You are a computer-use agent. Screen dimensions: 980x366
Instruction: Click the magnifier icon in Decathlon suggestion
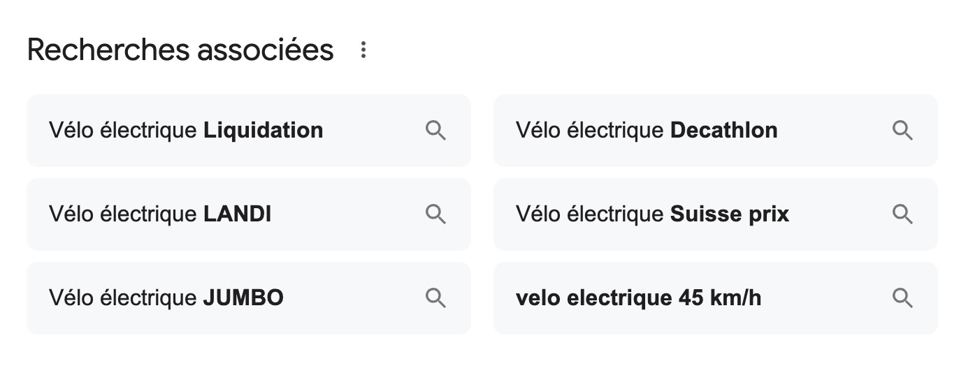tap(902, 131)
